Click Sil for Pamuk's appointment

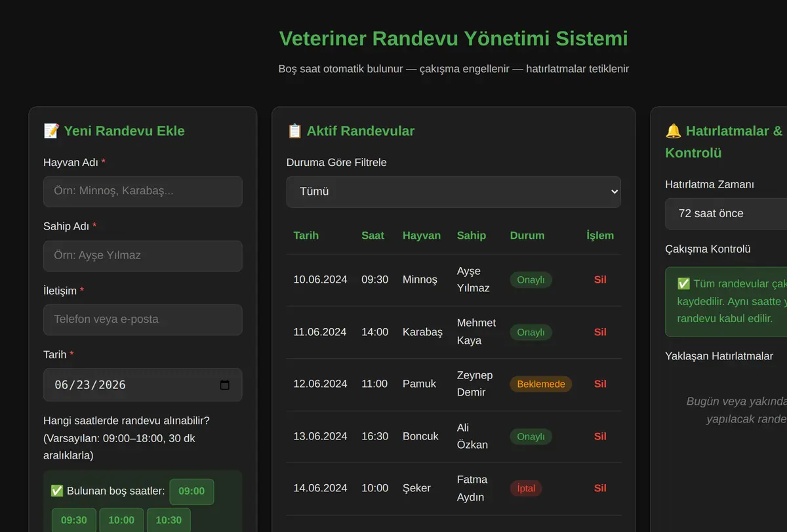600,384
